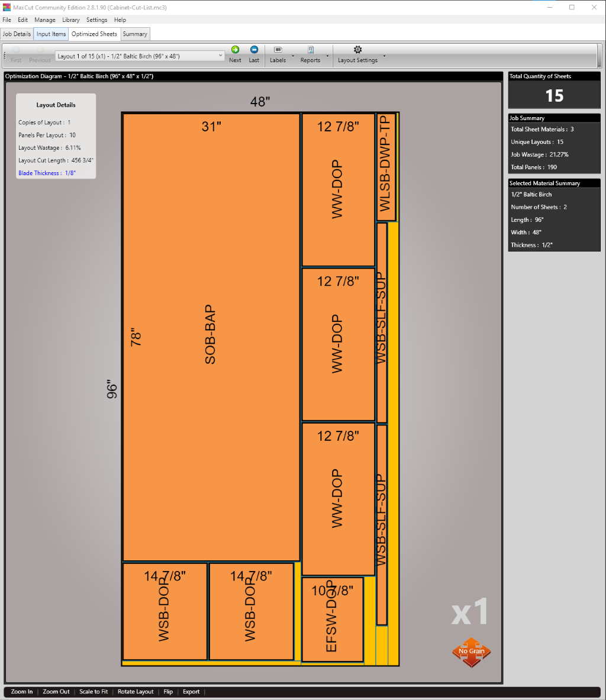
Task: Switch to the Input Items tab
Action: (x=51, y=34)
